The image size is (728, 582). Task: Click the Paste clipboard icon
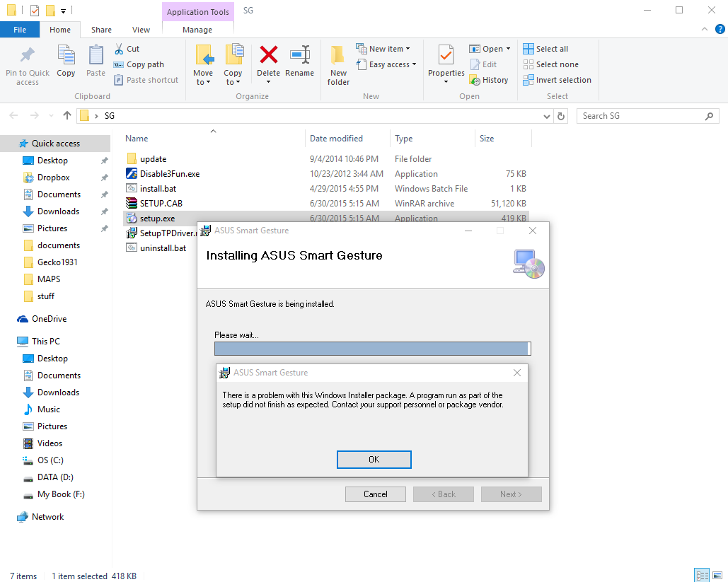coord(96,55)
